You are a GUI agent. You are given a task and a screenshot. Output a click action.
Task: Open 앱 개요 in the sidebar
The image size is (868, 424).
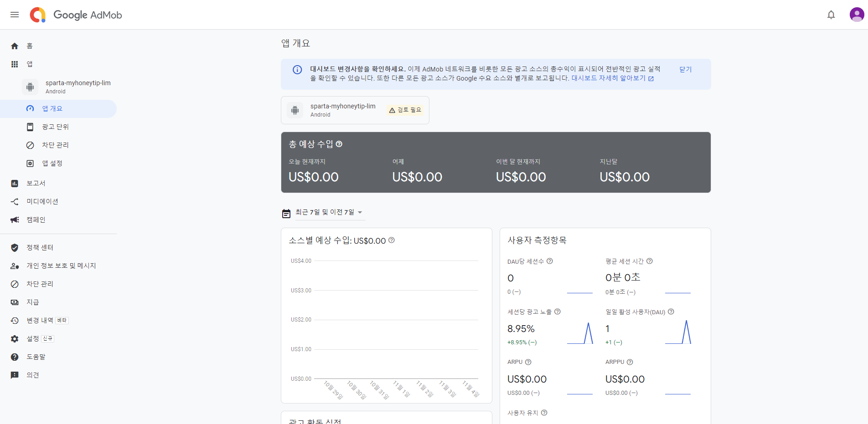(x=58, y=109)
